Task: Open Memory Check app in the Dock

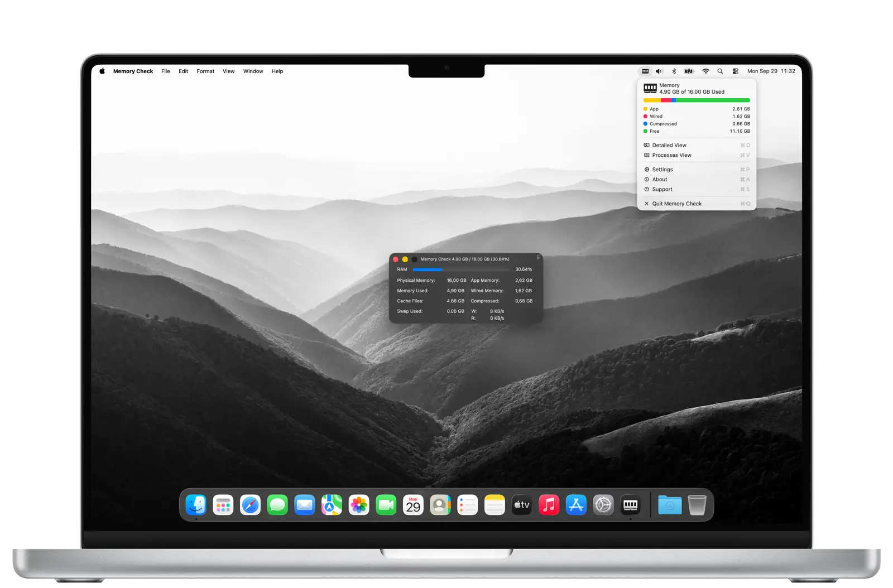Action: tap(630, 505)
